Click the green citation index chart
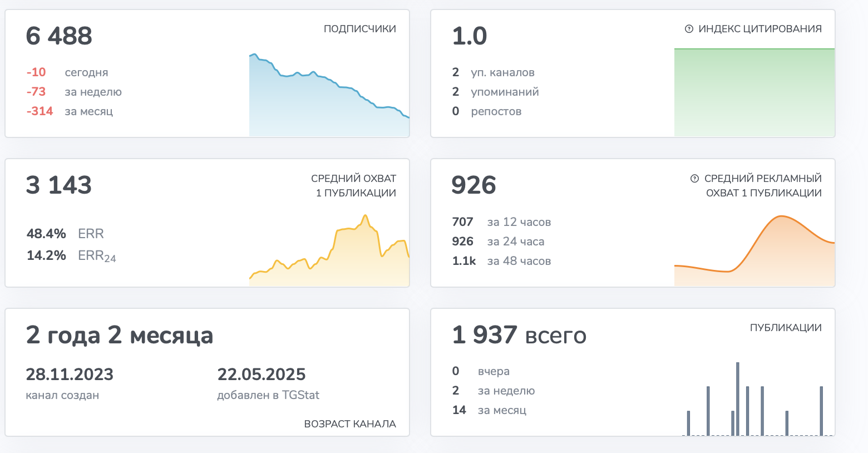 (754, 92)
